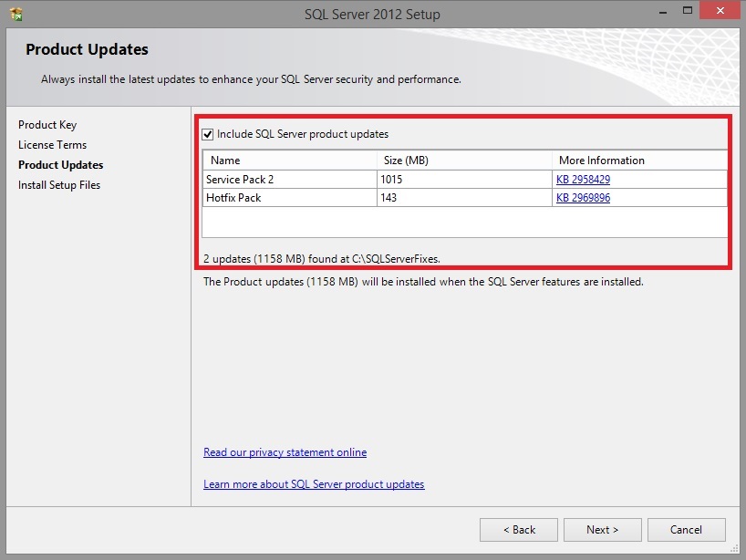Sort by the Size (MB) column header
The image size is (746, 560).
pyautogui.click(x=464, y=161)
